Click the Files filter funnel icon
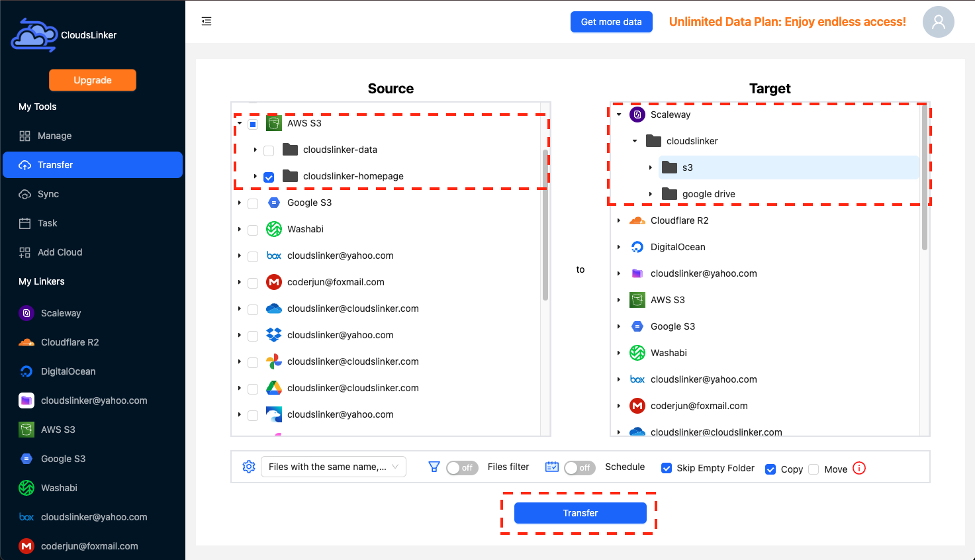The height and width of the screenshot is (560, 975). tap(434, 467)
